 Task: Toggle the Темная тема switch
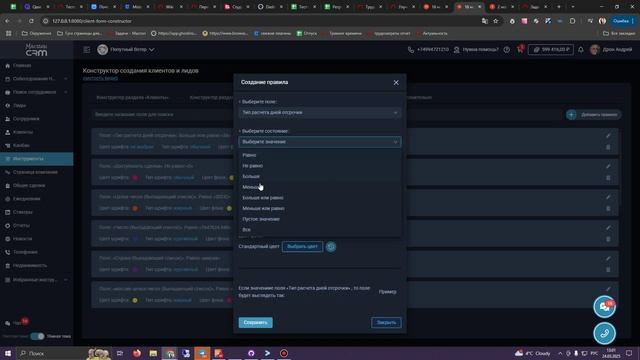[38, 336]
